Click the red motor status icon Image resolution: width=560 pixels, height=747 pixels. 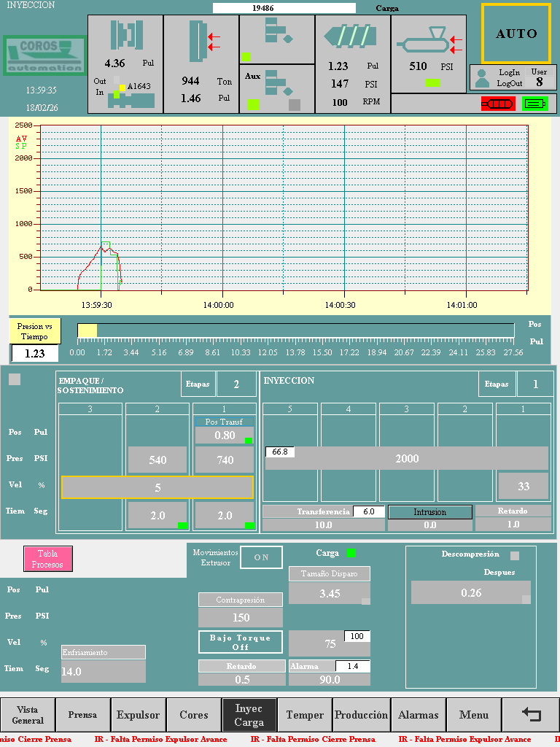coord(497,104)
